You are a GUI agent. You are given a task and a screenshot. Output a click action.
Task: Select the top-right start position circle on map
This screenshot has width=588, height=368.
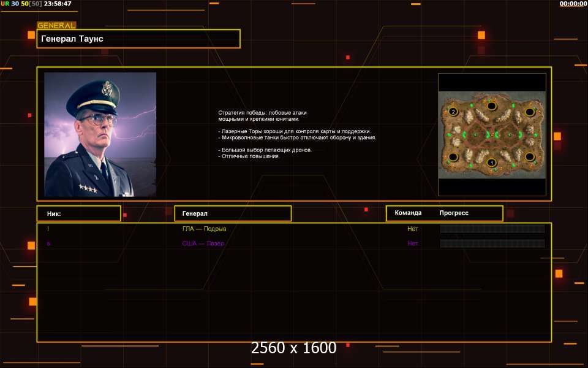coord(529,112)
